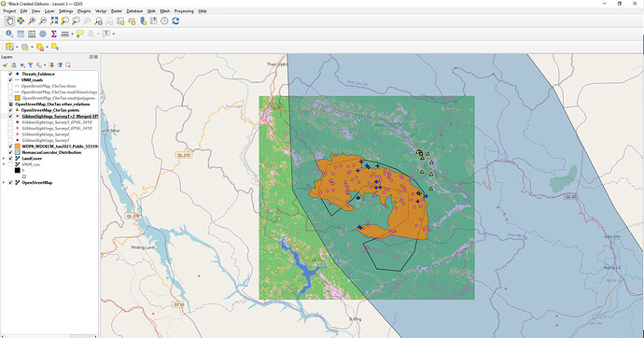
Task: Expand the LandCover layer group
Action: 4,159
